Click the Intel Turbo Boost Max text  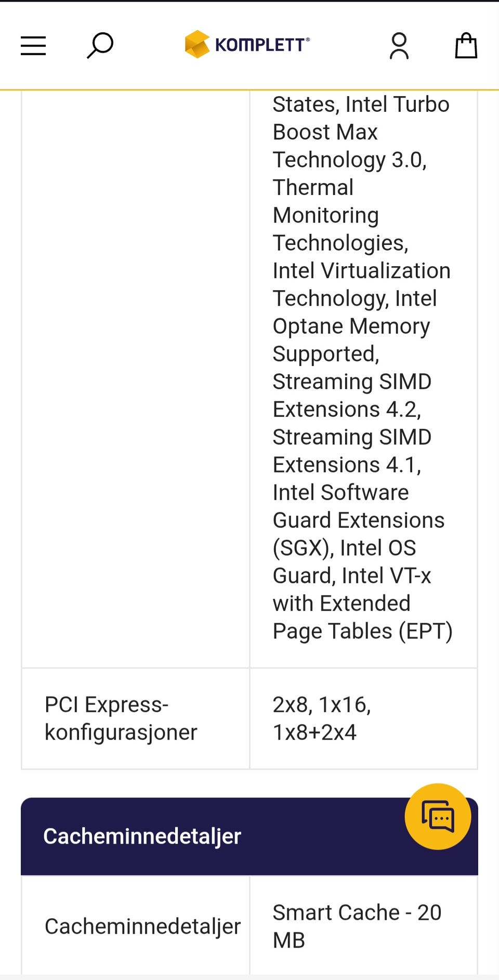tap(361, 119)
